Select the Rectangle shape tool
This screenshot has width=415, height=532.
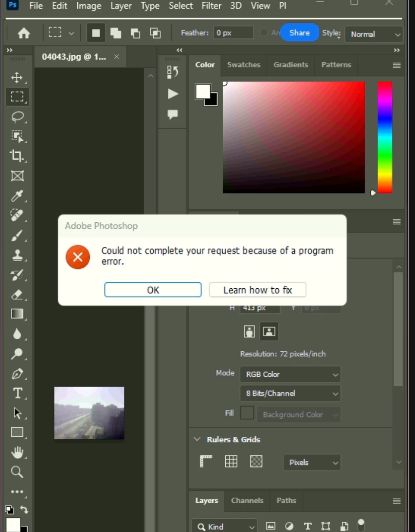(x=17, y=432)
